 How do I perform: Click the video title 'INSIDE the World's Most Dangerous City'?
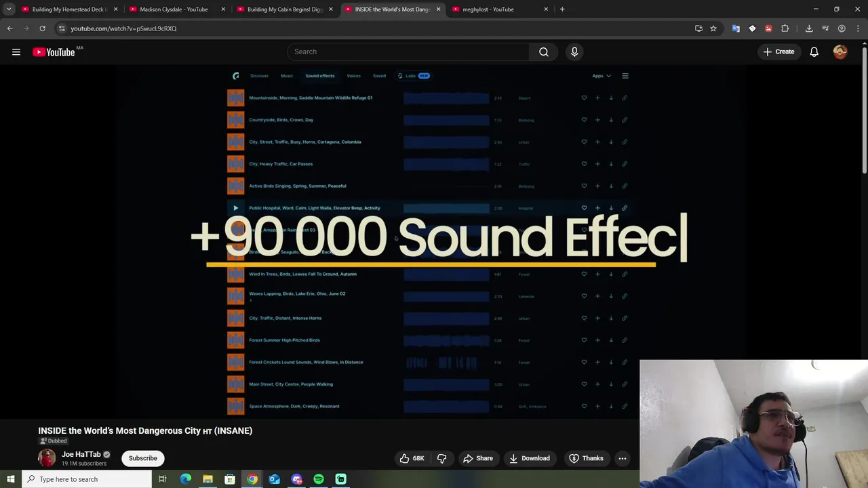pos(145,430)
